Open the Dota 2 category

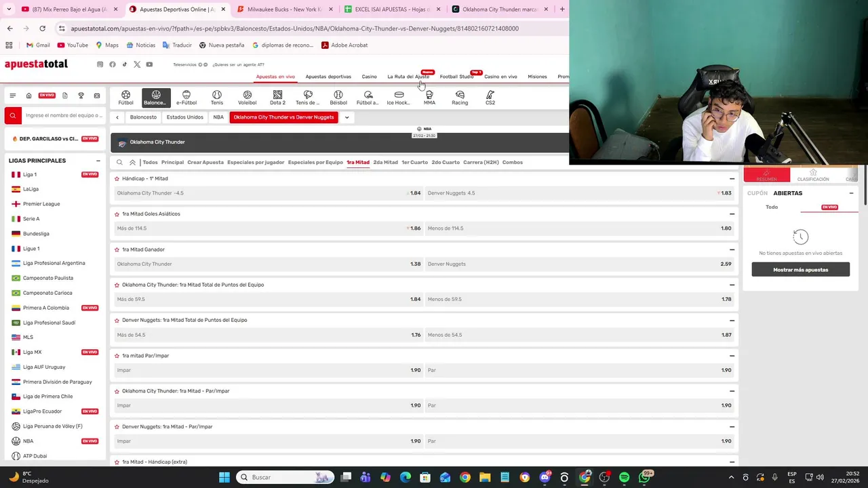tap(277, 98)
